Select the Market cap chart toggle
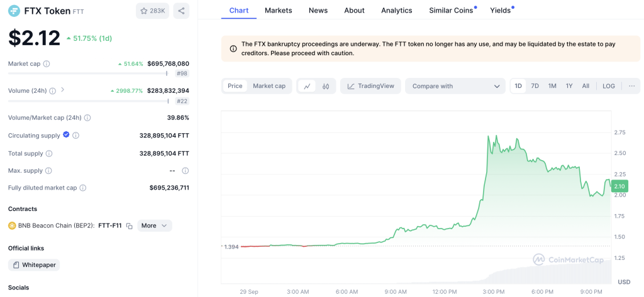 coord(269,86)
